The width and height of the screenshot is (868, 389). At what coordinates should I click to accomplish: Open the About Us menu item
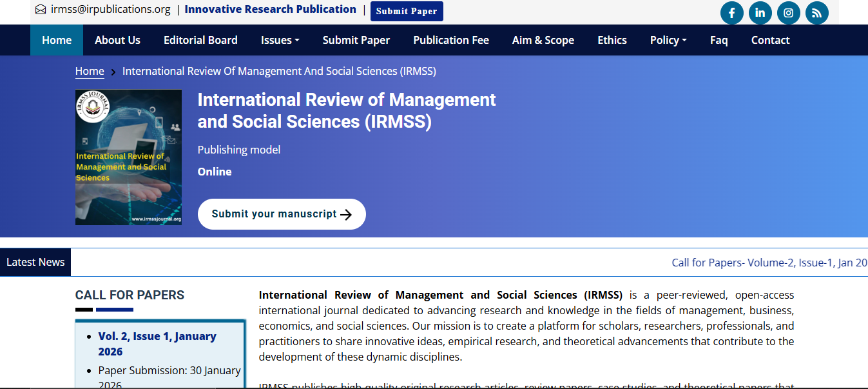117,40
